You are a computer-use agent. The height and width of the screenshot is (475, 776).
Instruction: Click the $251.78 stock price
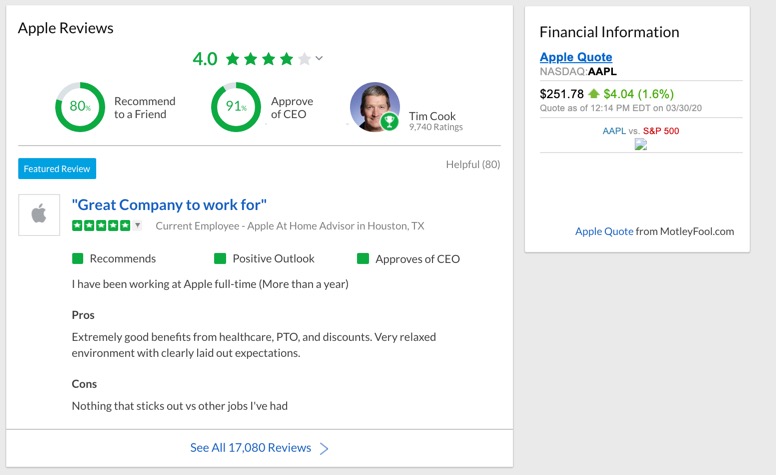(562, 94)
